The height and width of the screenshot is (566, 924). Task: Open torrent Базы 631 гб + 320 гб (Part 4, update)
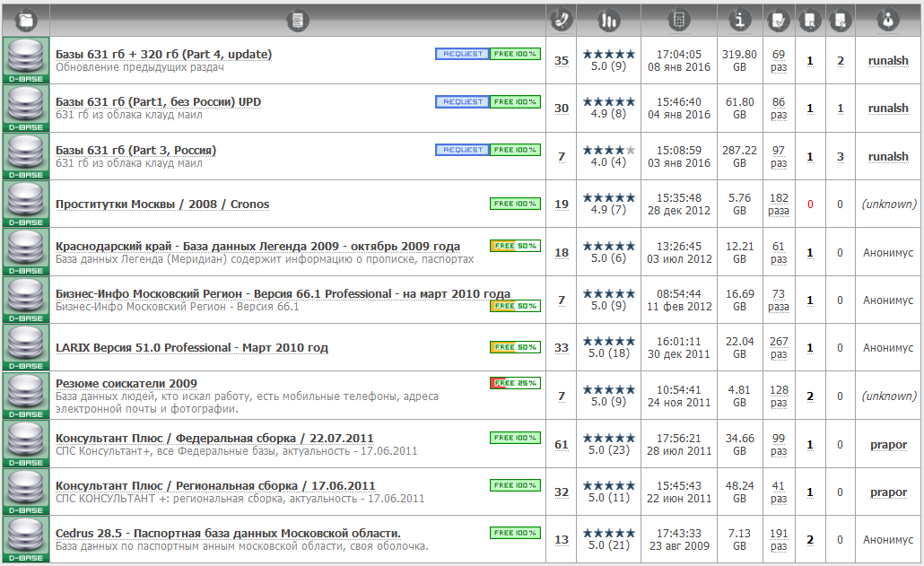(163, 54)
